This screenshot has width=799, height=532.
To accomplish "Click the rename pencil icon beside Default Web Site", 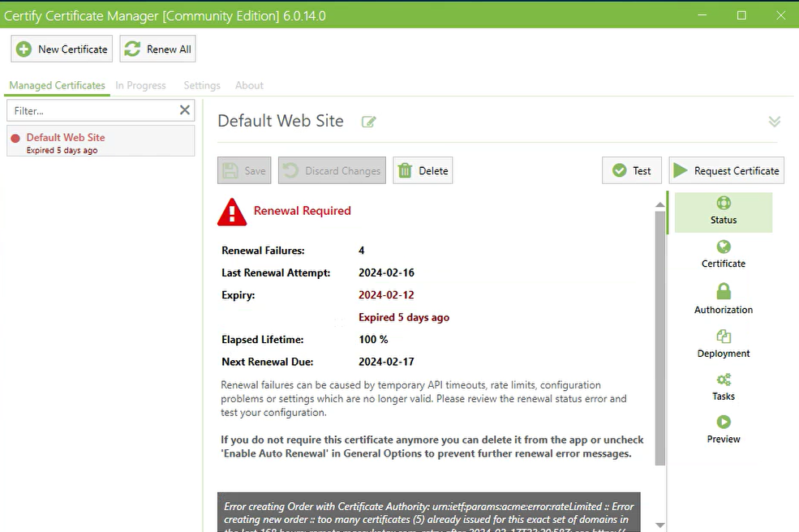I will [x=368, y=122].
